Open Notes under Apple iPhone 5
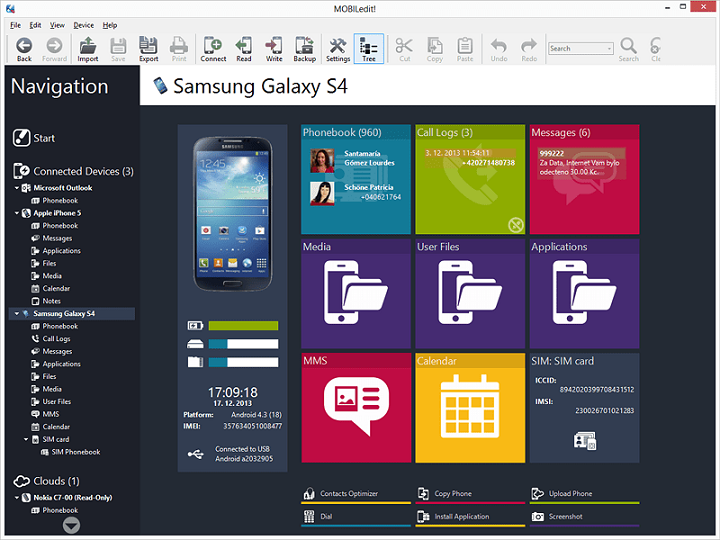Image resolution: width=720 pixels, height=540 pixels. click(x=46, y=301)
